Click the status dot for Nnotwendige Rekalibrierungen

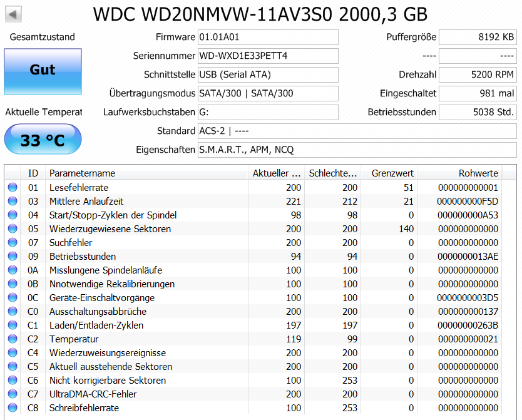(13, 284)
